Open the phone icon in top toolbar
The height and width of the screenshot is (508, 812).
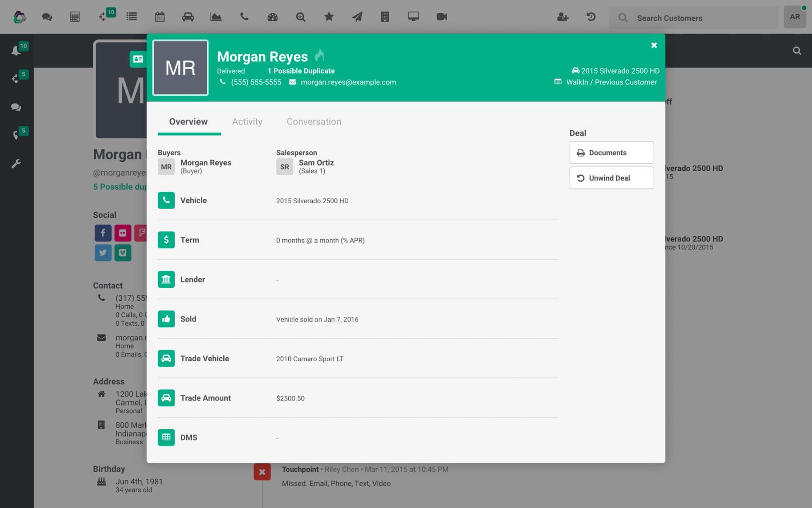click(244, 17)
